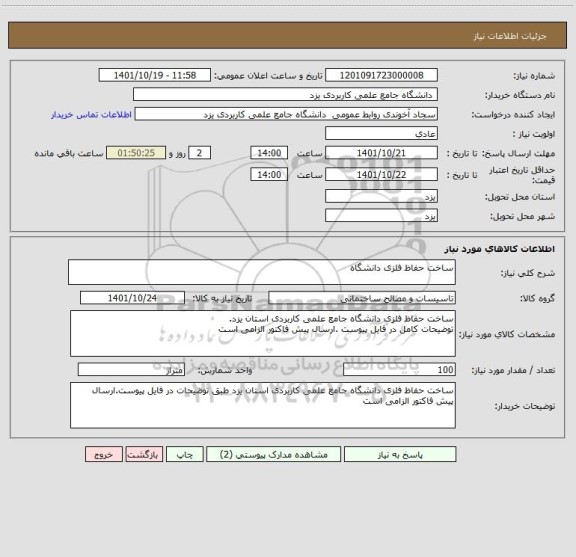Click the buyer notes text area

pos(263,405)
